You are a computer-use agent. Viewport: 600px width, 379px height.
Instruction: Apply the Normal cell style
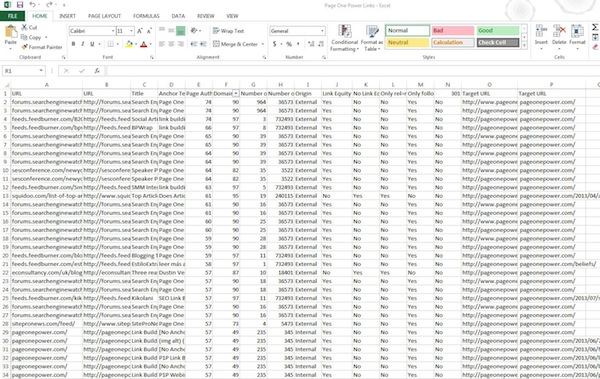coord(408,31)
